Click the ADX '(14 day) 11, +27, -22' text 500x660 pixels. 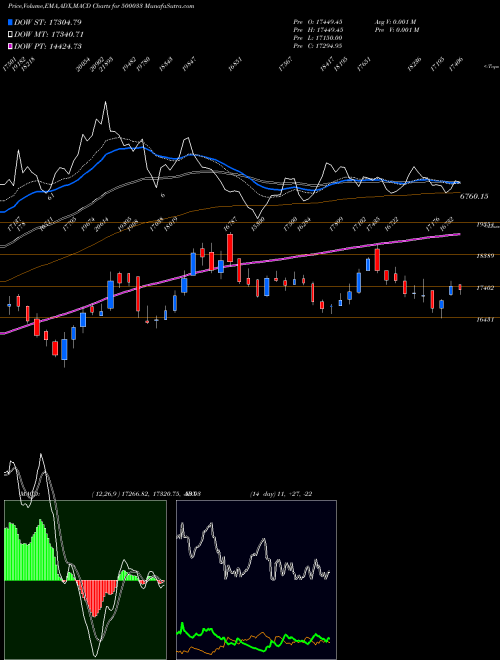click(281, 494)
